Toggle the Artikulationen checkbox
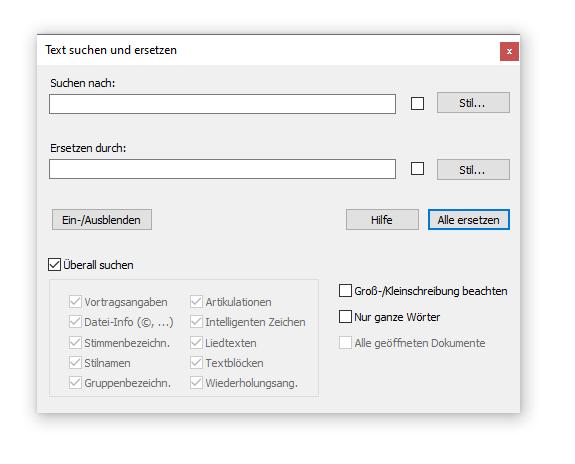 (196, 302)
